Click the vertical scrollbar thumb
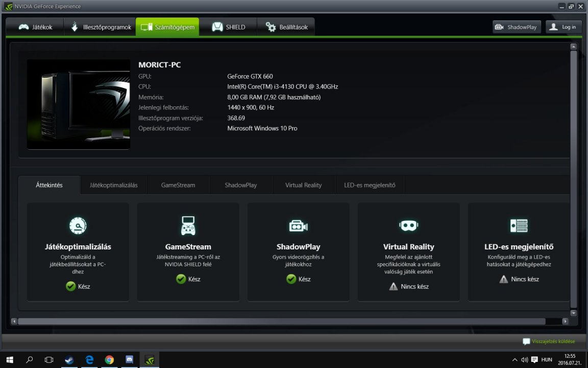The height and width of the screenshot is (368, 588). point(573,179)
